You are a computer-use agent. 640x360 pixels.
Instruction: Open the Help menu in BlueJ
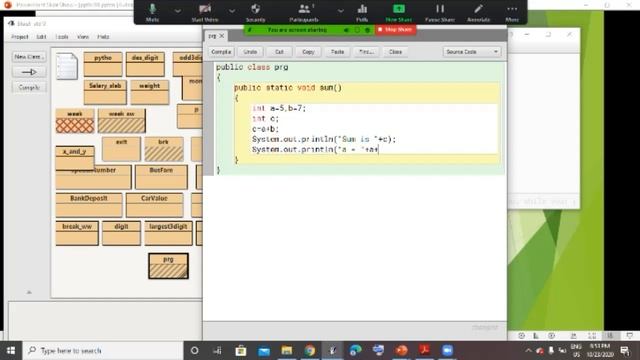pos(103,37)
